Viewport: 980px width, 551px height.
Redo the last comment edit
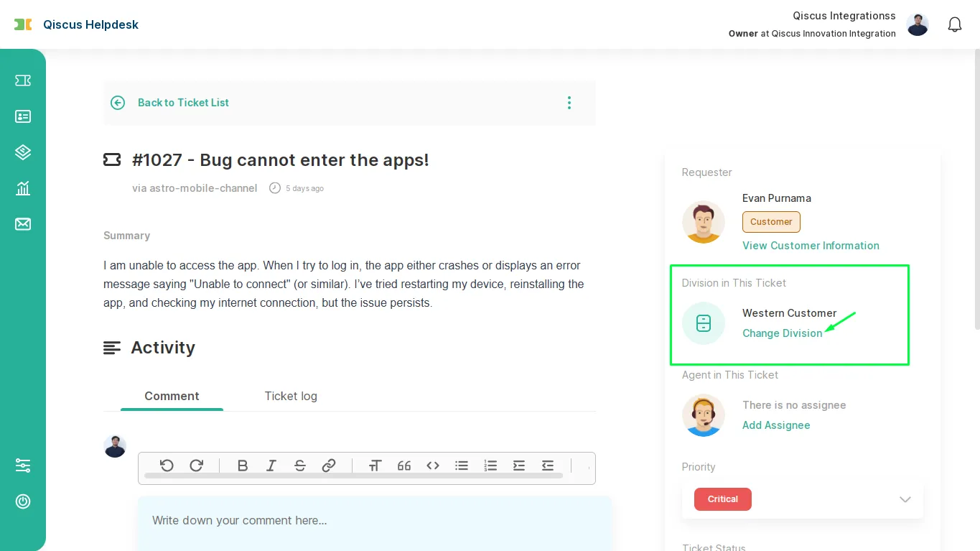point(196,466)
